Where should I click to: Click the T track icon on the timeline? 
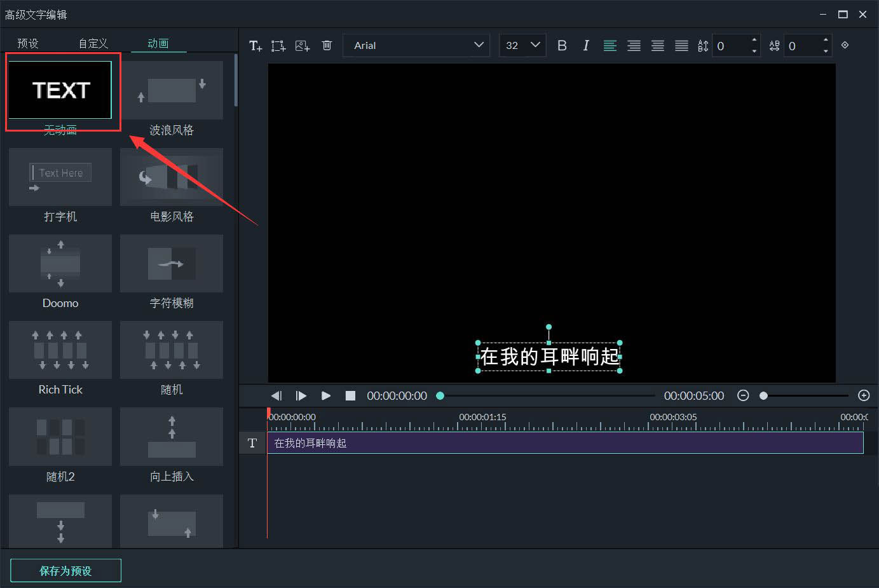[x=252, y=443]
